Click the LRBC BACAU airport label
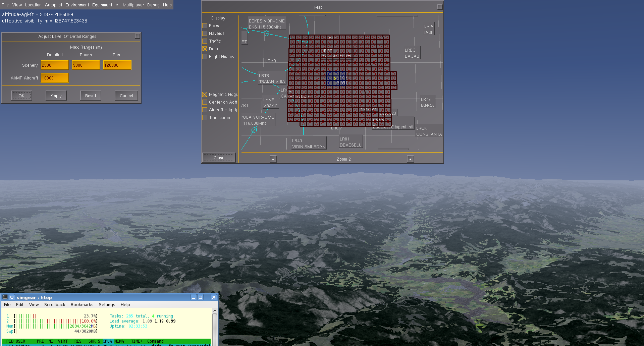This screenshot has width=644, height=346. pyautogui.click(x=412, y=53)
